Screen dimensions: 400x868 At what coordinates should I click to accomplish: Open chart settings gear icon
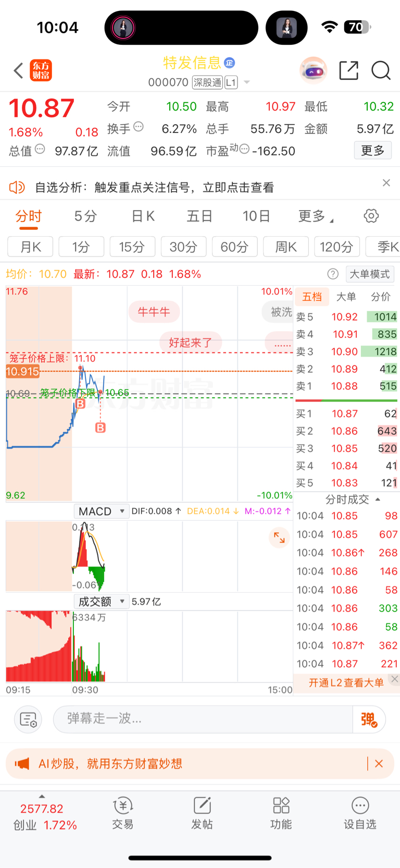point(371,216)
